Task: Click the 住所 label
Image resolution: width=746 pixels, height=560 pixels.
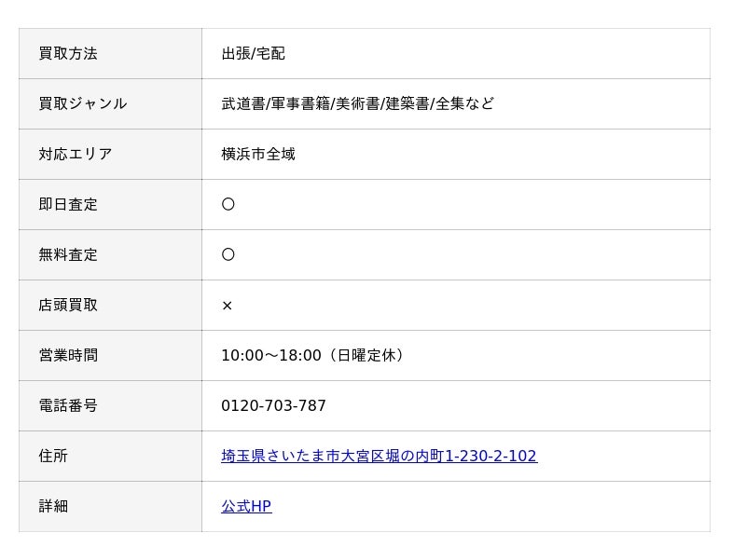Action: pos(53,456)
